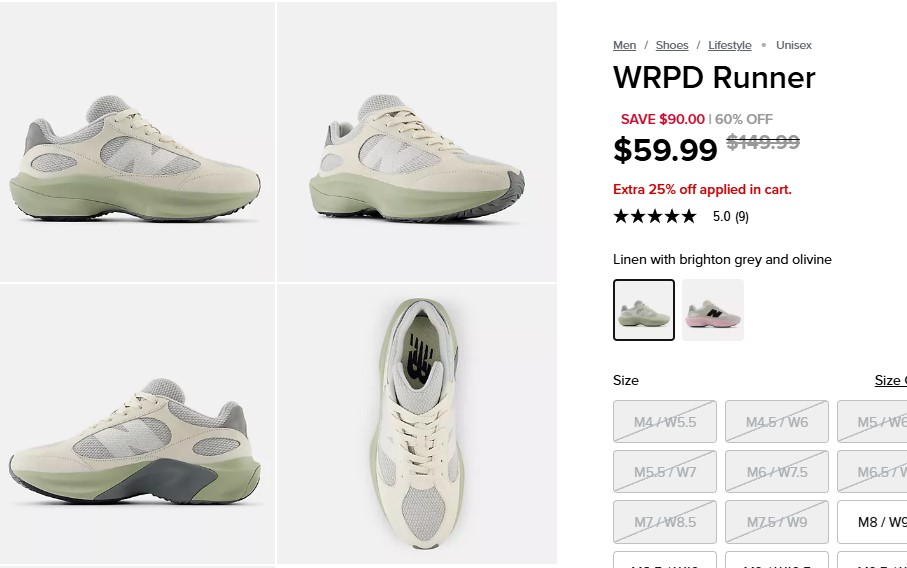Select the linen and olivine color swatch
Image resolution: width=907 pixels, height=568 pixels.
644,310
